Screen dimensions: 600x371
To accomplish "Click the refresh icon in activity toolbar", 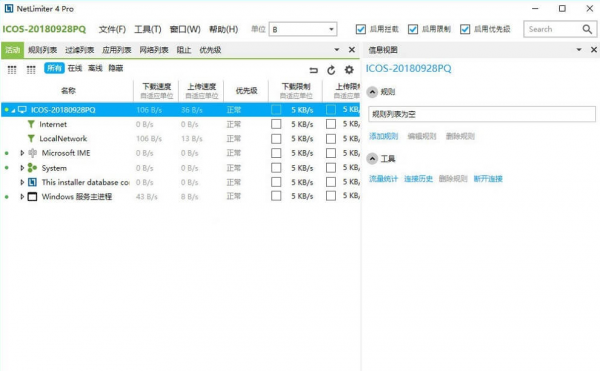I will click(331, 70).
